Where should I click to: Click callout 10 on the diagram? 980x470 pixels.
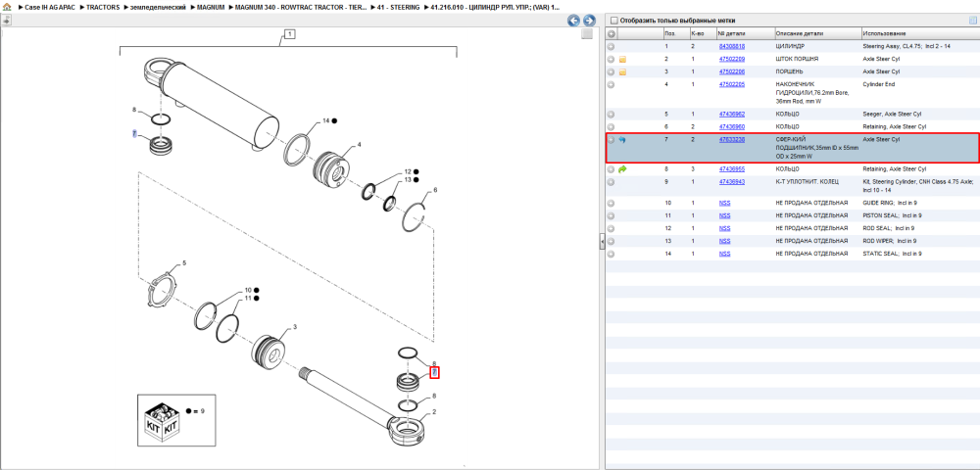(248, 290)
